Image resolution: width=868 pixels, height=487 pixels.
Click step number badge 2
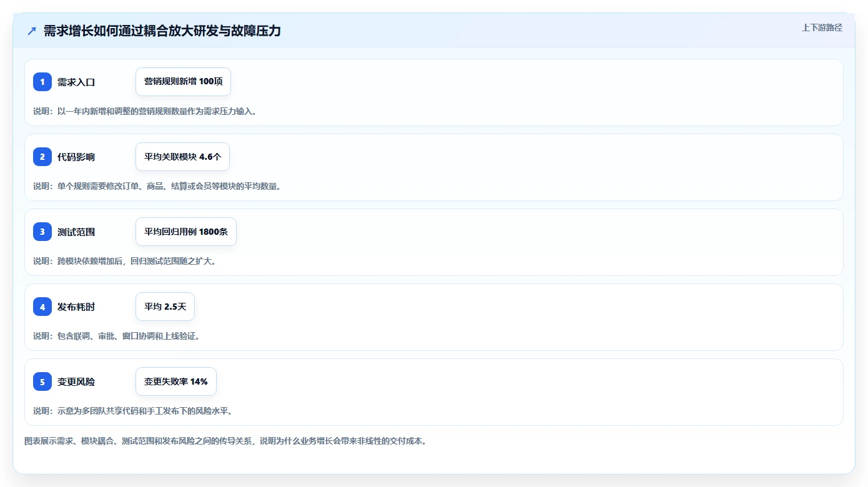(x=42, y=157)
